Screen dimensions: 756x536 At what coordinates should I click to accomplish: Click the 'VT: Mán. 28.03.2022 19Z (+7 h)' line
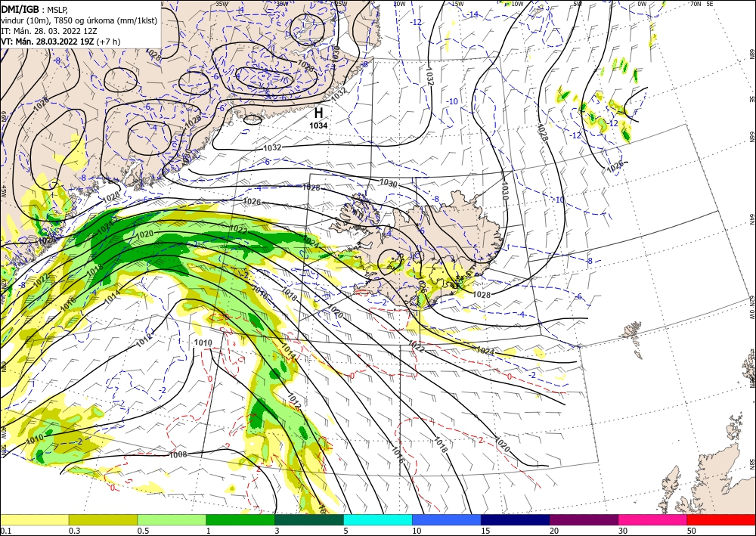60,42
